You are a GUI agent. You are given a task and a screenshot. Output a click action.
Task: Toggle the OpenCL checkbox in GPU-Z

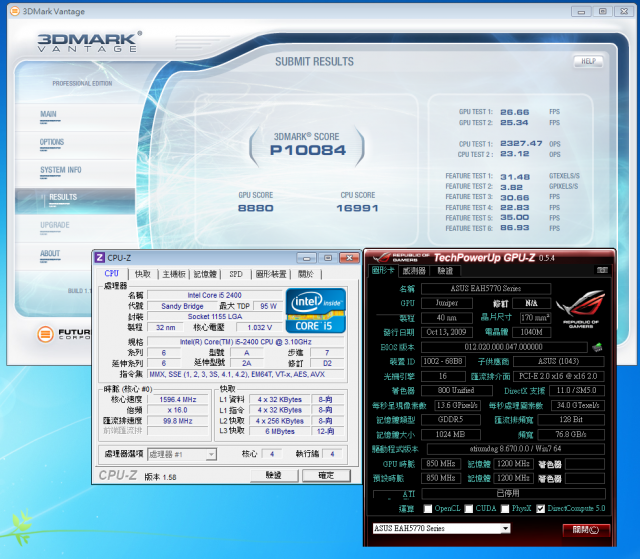coord(428,509)
